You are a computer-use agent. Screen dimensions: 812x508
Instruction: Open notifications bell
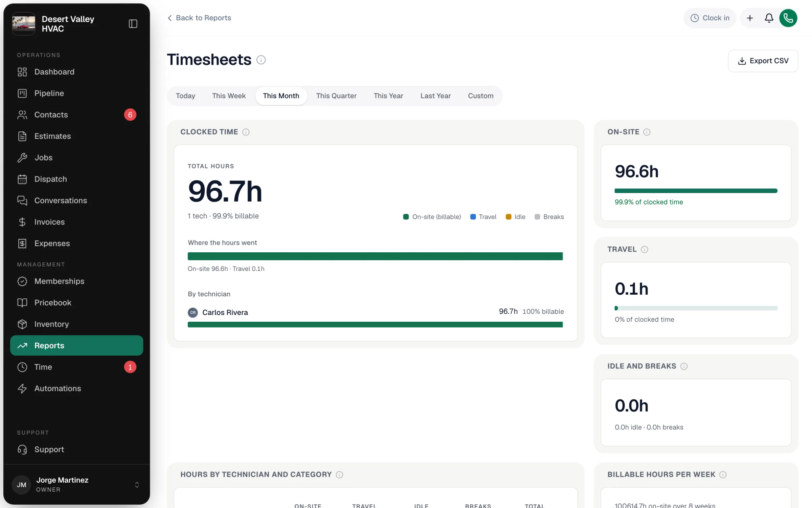pos(769,18)
